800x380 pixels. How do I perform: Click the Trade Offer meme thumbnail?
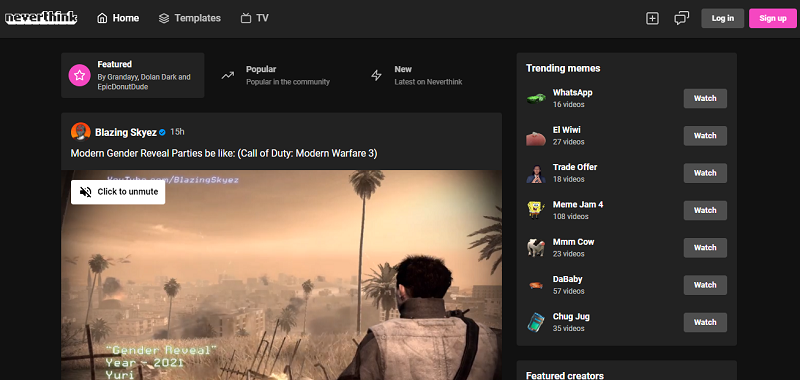(536, 173)
